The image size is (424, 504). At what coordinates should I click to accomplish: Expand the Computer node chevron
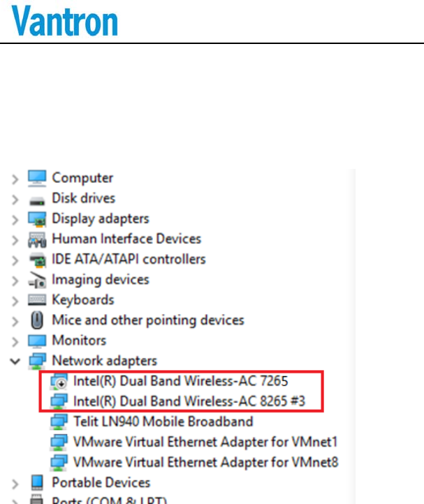click(x=15, y=179)
